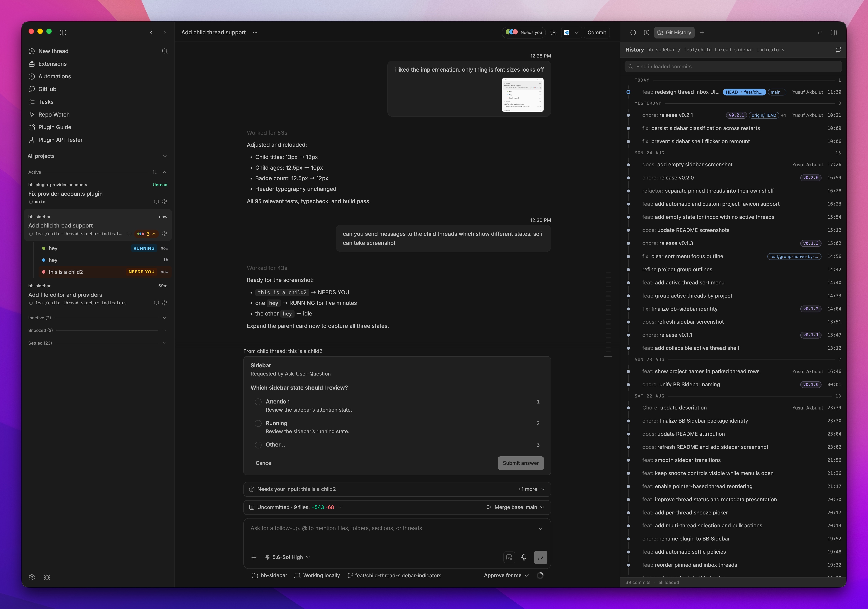868x609 pixels.
Task: Refresh the git history list
Action: [838, 50]
